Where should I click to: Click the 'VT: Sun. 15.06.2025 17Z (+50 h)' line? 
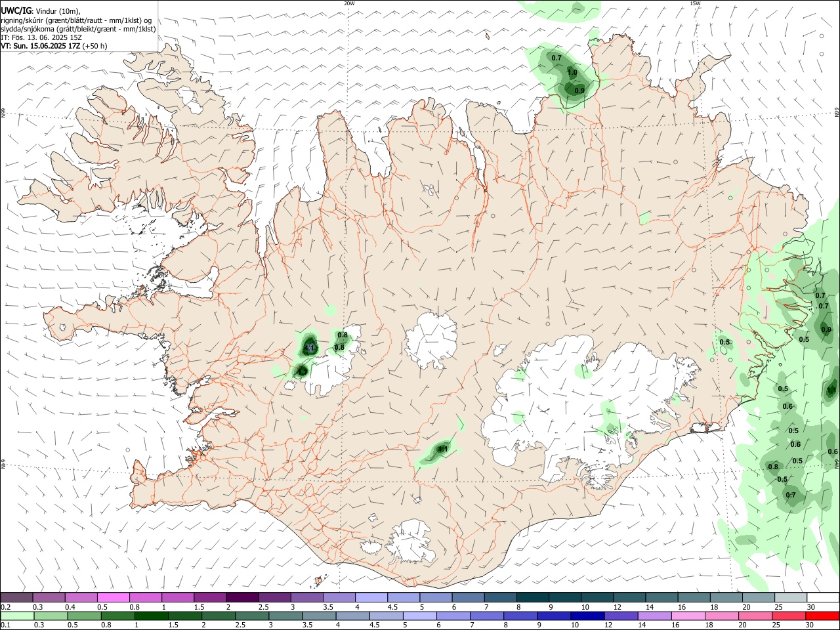coord(54,46)
